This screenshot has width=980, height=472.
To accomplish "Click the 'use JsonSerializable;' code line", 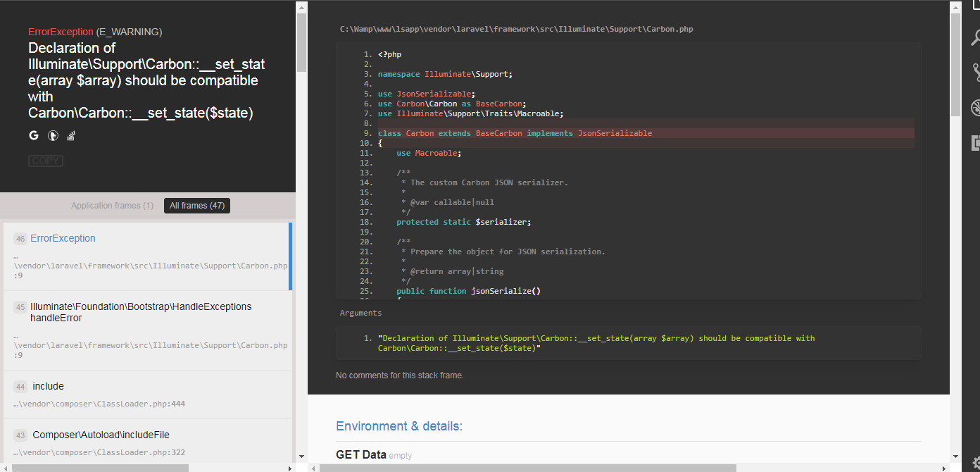I will tap(427, 94).
